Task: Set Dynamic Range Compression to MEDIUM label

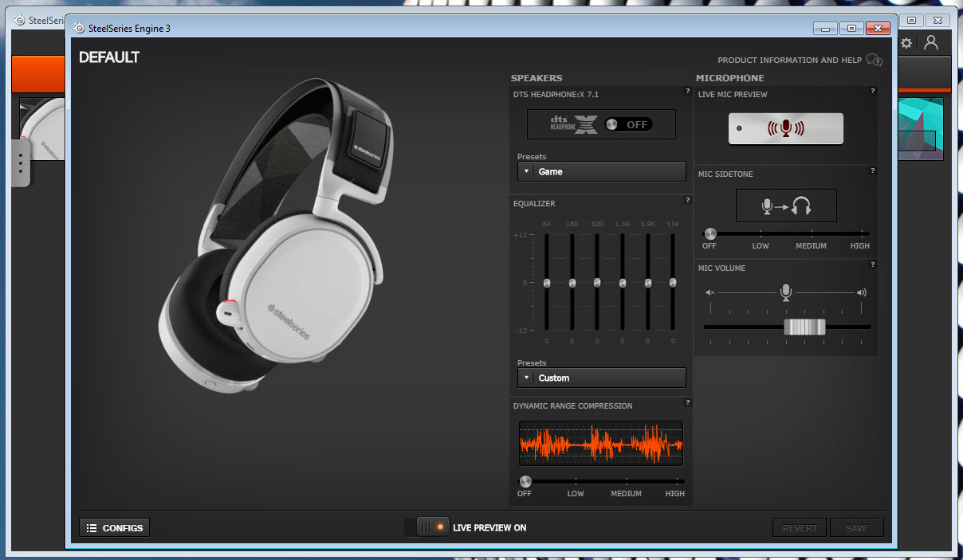Action: coord(626,494)
